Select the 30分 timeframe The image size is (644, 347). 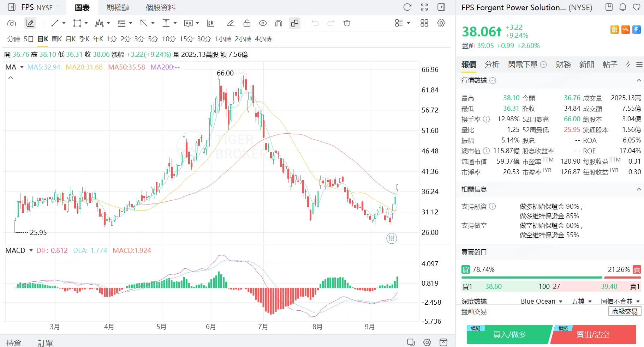coord(204,39)
